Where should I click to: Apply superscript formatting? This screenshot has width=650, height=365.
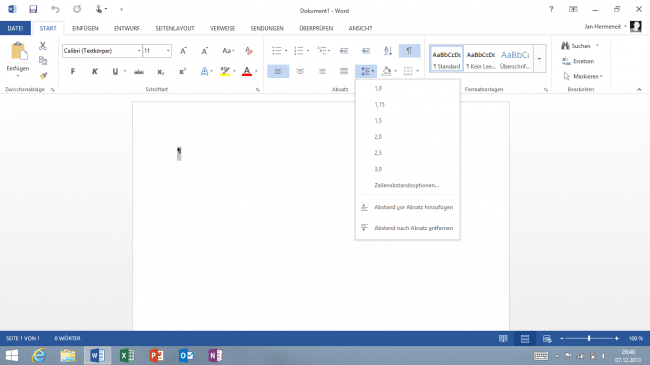point(182,72)
